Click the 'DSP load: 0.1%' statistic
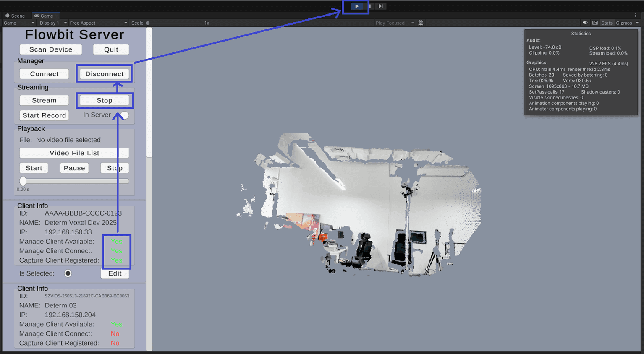 click(x=605, y=48)
